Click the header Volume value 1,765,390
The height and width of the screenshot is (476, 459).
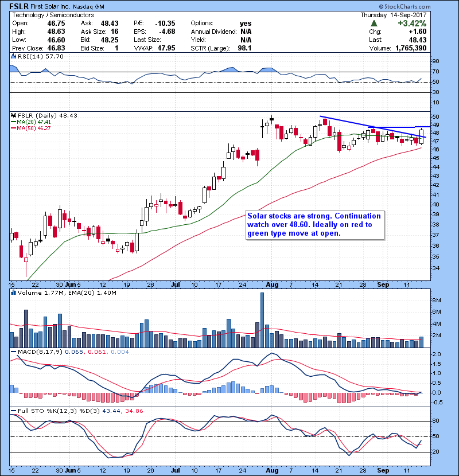point(411,48)
